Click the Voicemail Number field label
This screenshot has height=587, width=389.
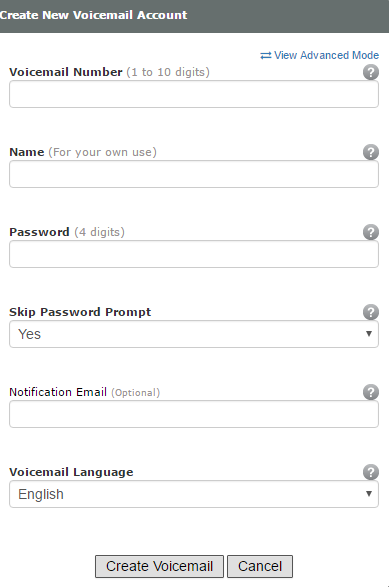(x=66, y=72)
